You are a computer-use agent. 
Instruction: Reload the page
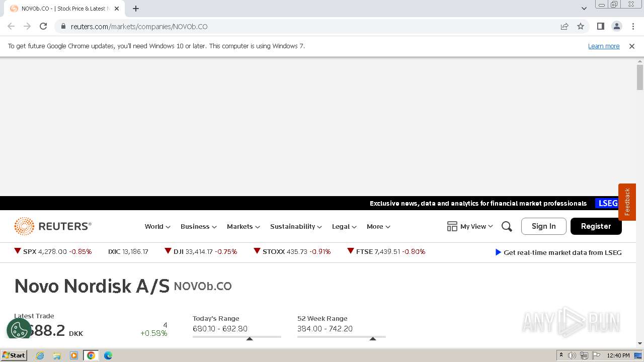[x=43, y=26]
